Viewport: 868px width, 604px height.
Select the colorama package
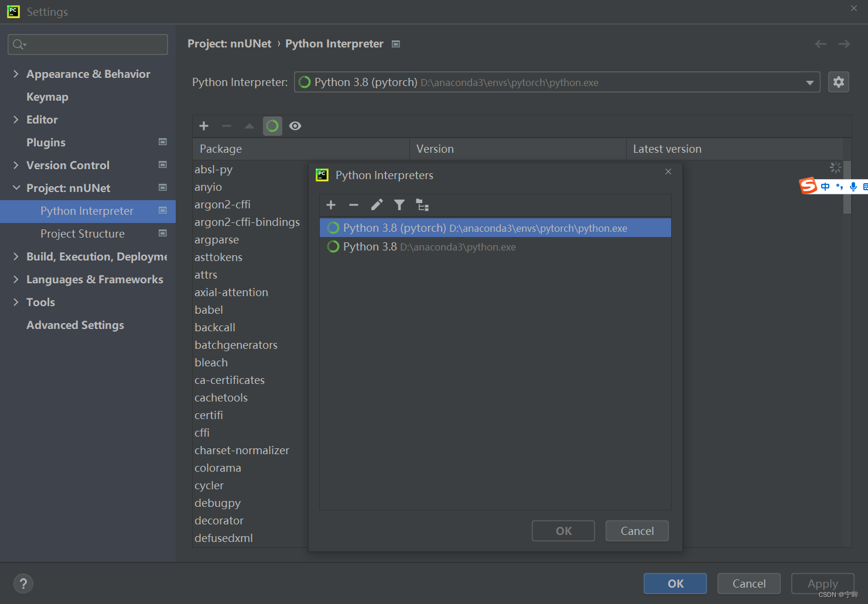(218, 468)
